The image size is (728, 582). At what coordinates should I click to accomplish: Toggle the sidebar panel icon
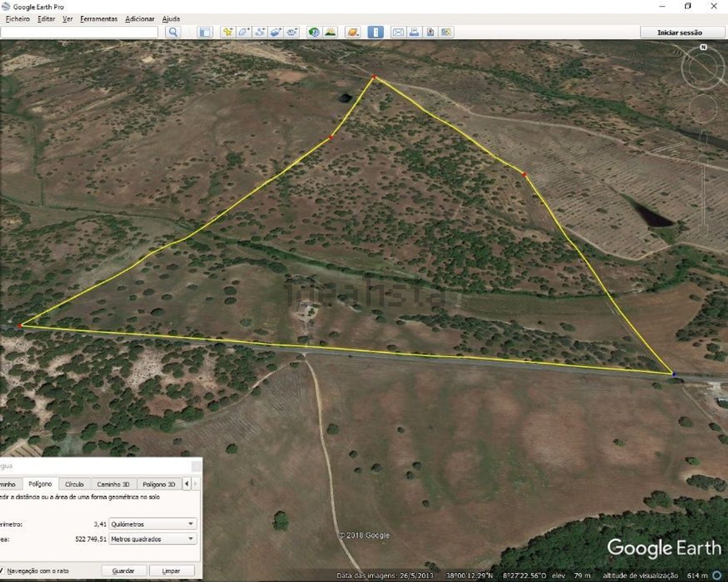[x=205, y=32]
